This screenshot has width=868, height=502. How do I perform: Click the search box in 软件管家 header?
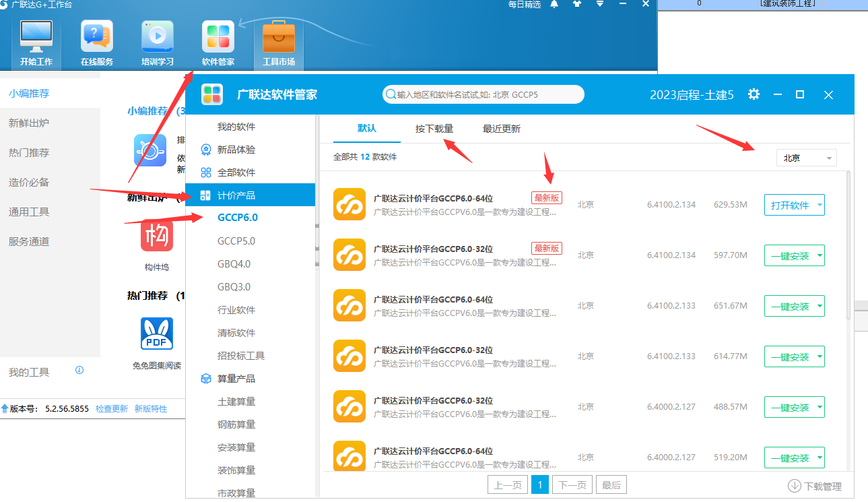point(483,94)
